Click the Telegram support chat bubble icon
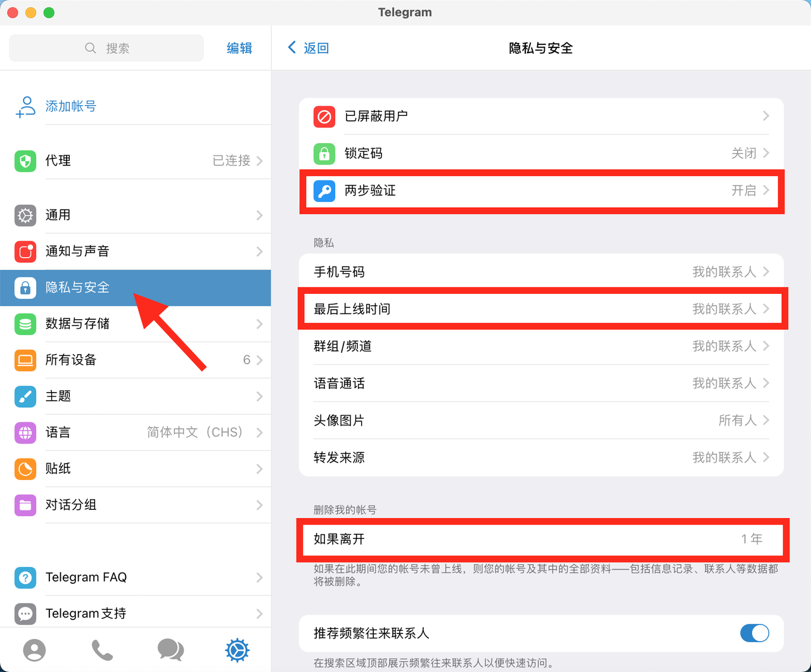Screen dimensions: 811x672 pos(25,613)
